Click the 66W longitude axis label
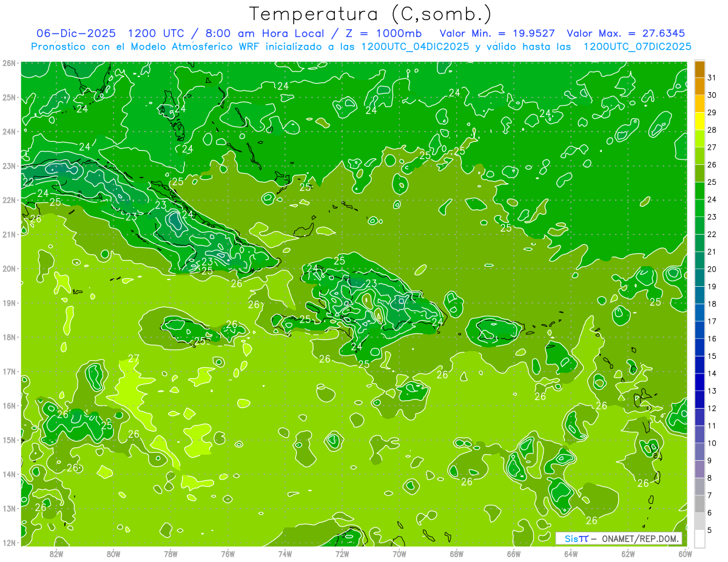This screenshot has height=562, width=728. coord(514,554)
